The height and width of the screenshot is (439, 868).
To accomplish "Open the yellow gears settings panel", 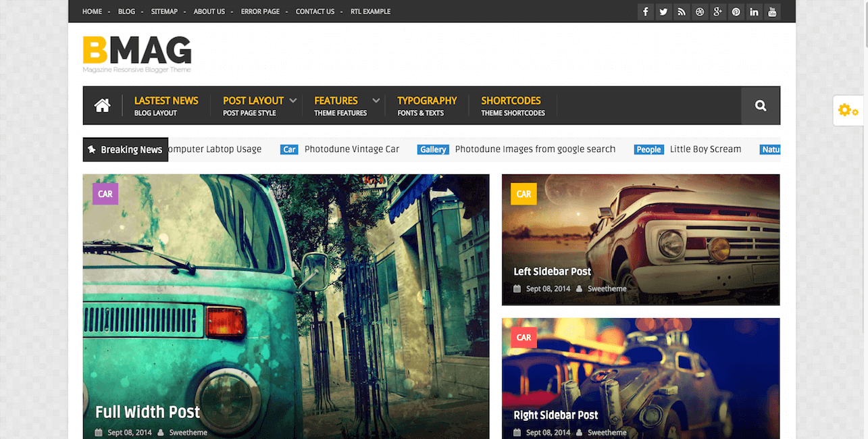I will (x=848, y=111).
